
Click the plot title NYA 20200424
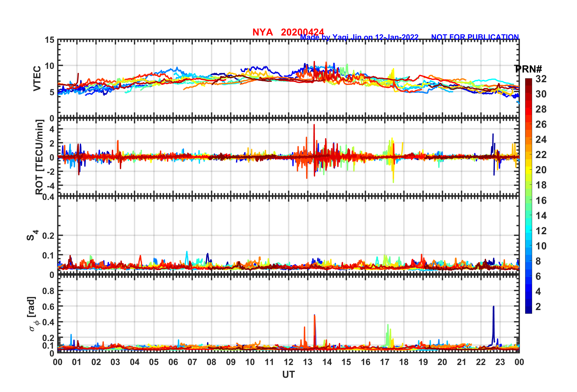[x=288, y=32]
